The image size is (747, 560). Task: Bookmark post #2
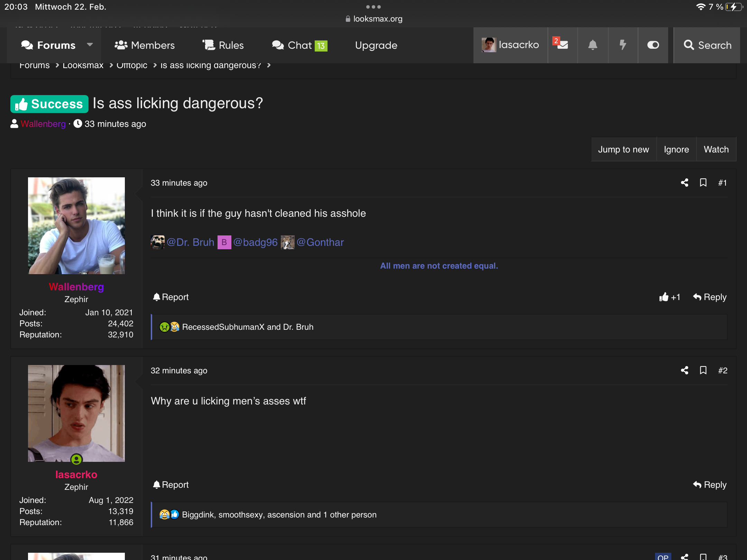703,371
